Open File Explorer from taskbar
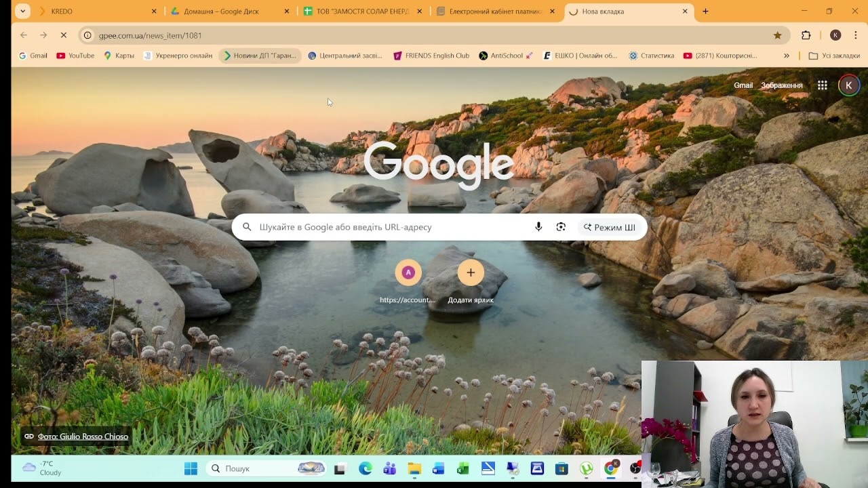 point(414,468)
